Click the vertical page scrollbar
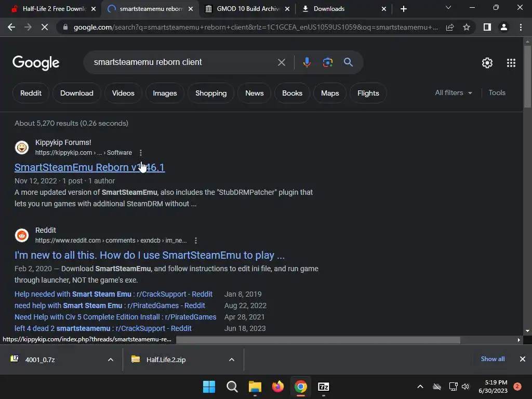This screenshot has height=399, width=532. [527, 76]
